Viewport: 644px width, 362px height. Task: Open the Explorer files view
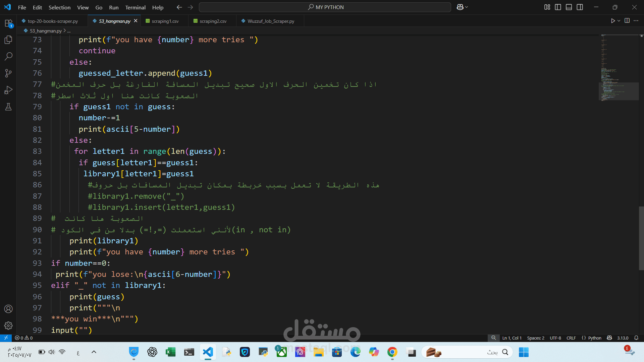[8, 40]
